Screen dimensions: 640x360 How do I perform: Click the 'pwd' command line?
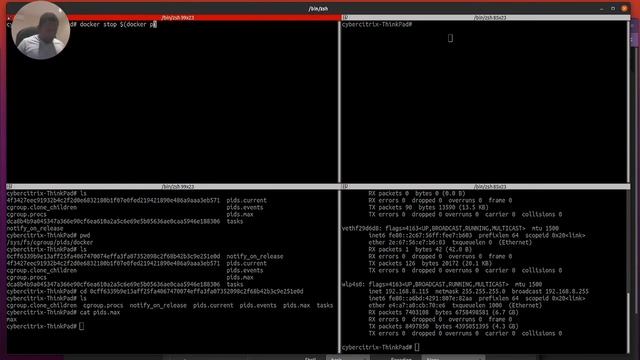coord(49,236)
